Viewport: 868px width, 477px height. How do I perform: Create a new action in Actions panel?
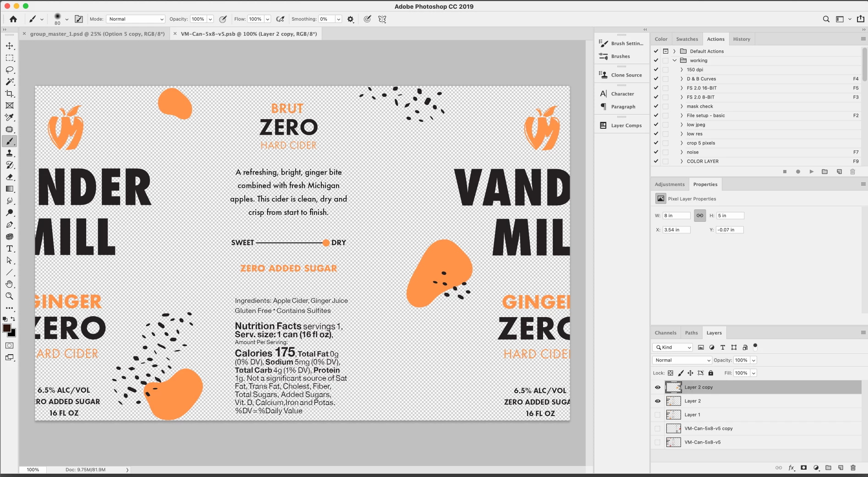839,171
